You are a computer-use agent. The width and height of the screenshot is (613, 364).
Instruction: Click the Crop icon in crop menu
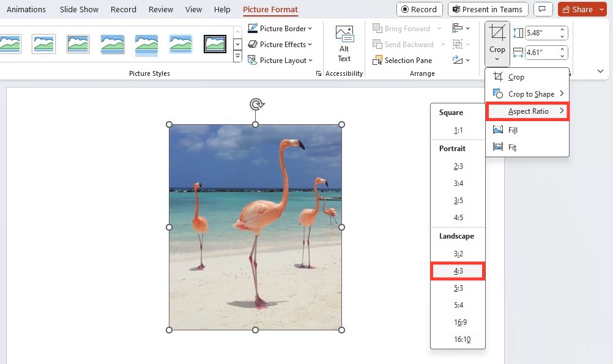pos(497,76)
